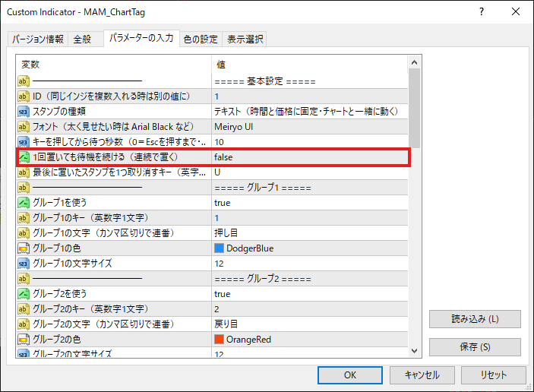Click the 保存 (S) button
534x392 pixels.
475,347
